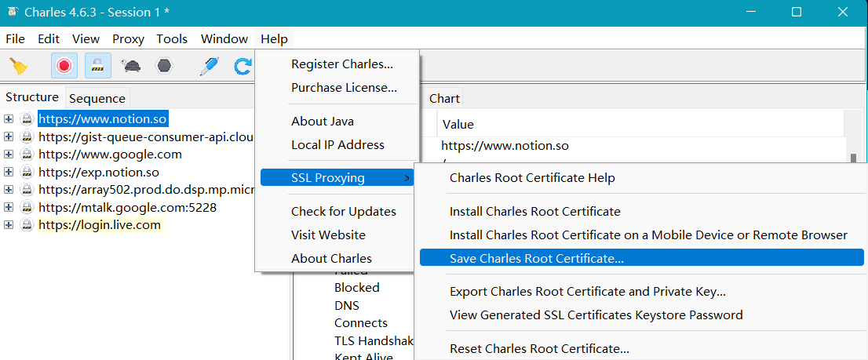Toggle the red Record button
Image resolution: width=868 pixels, height=360 pixels.
(64, 66)
